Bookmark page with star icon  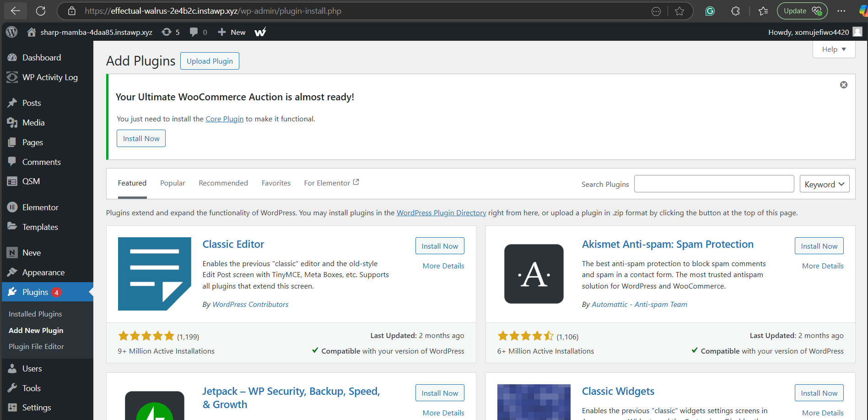(679, 11)
